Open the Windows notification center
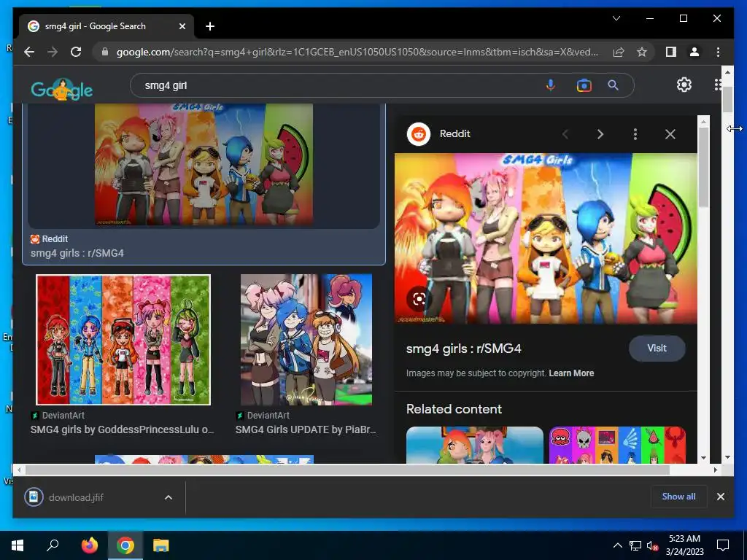The width and height of the screenshot is (747, 560). tap(723, 545)
